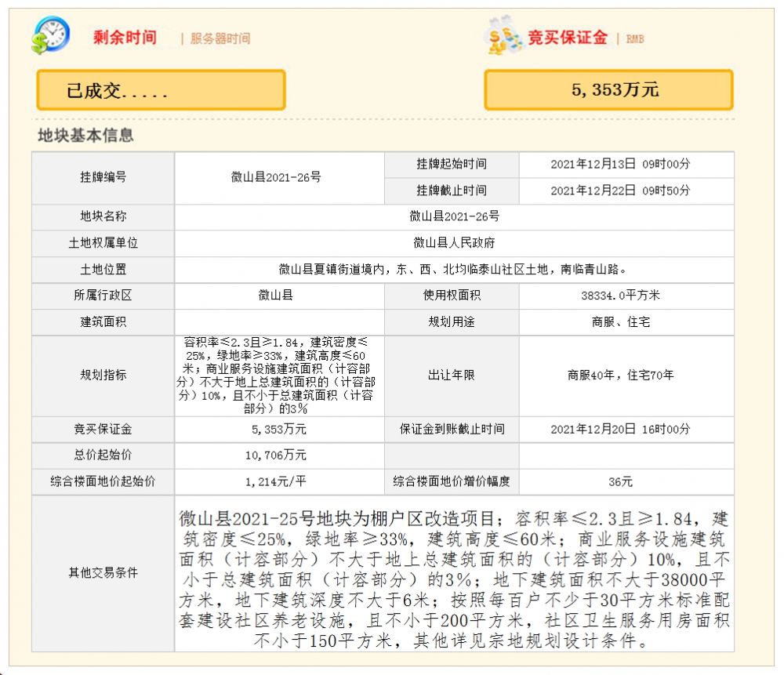Screen dimensions: 784x675
Task: Click the 38334.0平方米 value
Action: (x=620, y=296)
